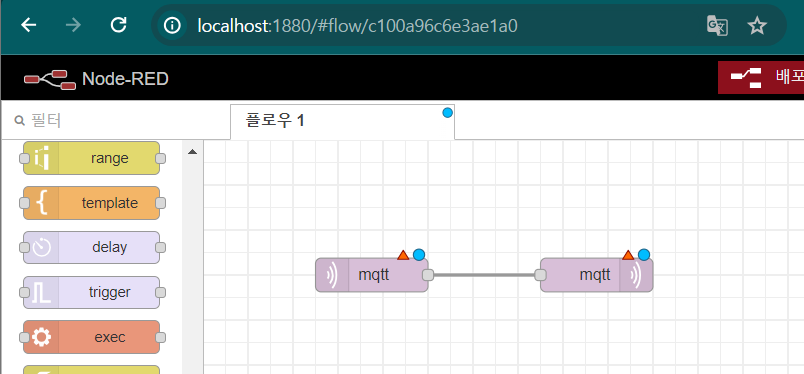This screenshot has width=804, height=374.
Task: Select the template node in palette
Action: coord(91,203)
